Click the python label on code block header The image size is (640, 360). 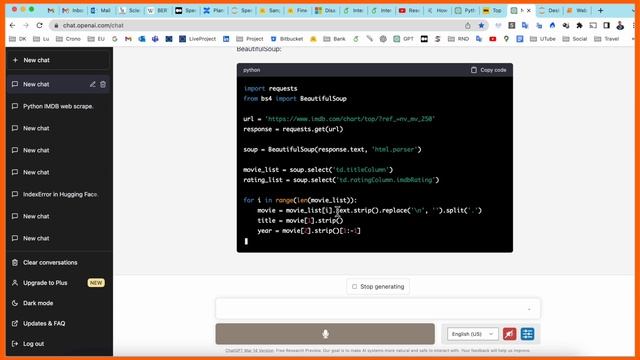pos(251,70)
